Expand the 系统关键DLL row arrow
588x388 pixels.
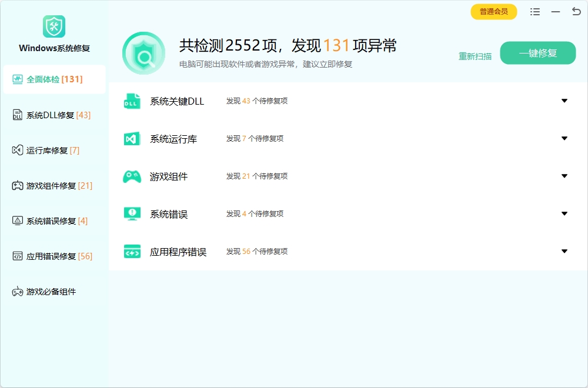click(564, 101)
